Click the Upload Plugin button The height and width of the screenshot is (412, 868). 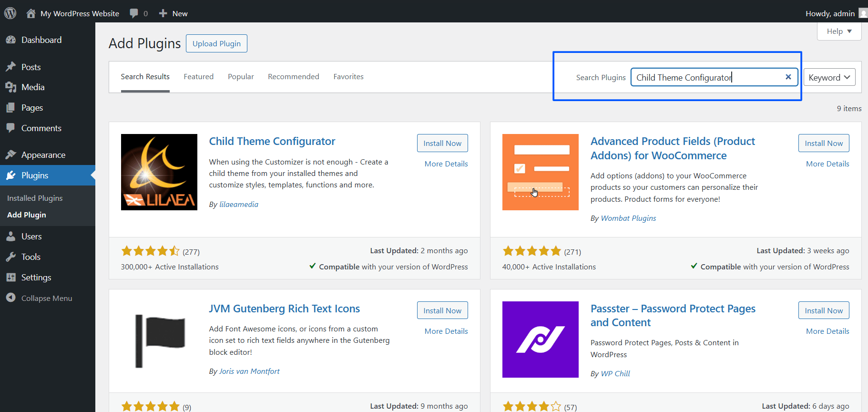216,43
